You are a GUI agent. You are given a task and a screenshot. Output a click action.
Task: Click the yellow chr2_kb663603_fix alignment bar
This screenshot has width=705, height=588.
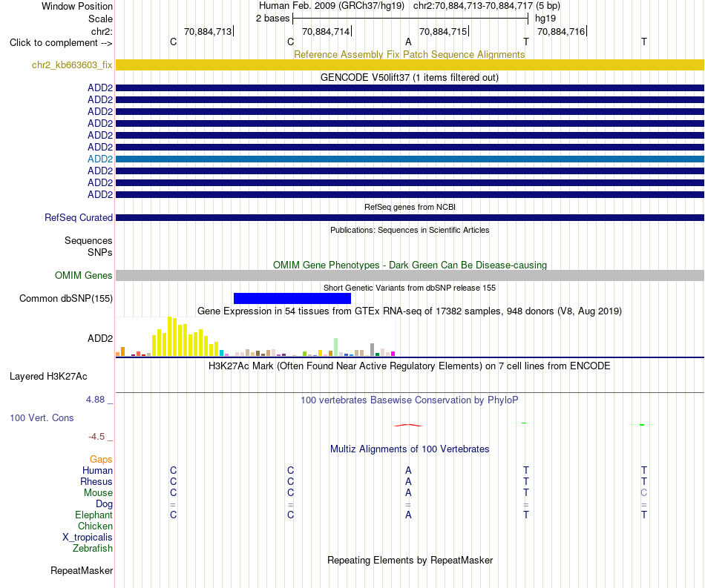(x=410, y=65)
